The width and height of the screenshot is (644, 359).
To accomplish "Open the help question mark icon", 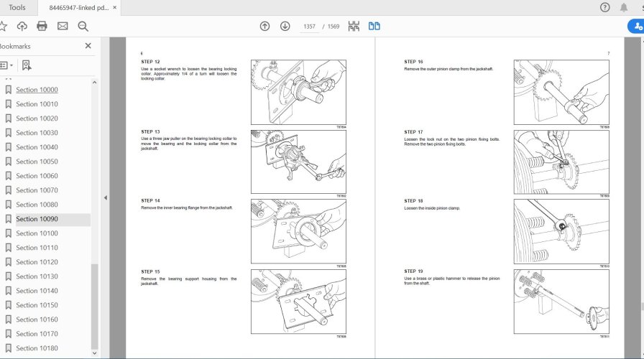I will point(604,7).
